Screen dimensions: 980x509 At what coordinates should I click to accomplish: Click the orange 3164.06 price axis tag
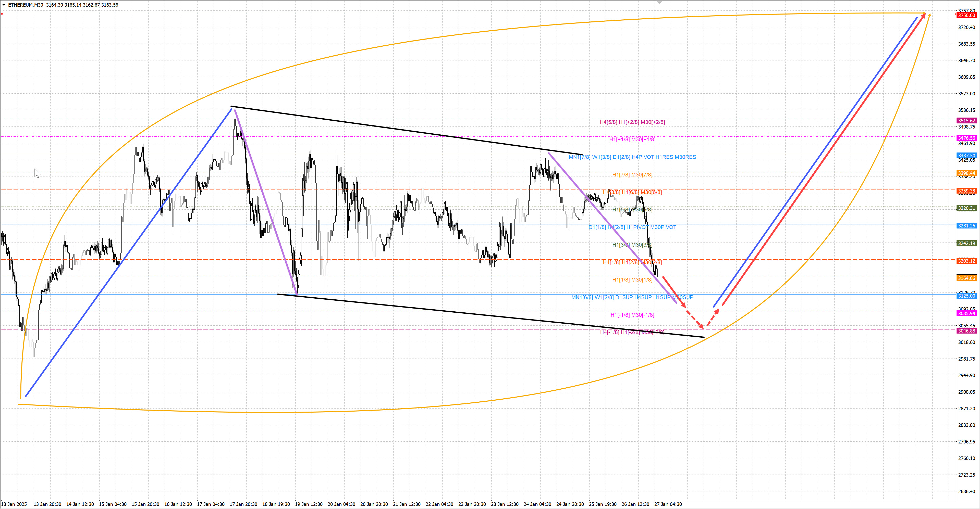[x=966, y=278]
